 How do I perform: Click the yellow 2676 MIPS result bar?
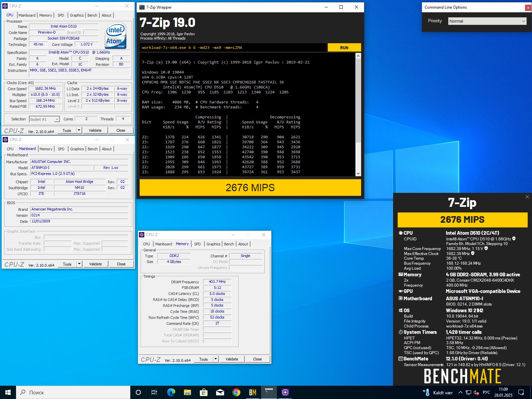[250, 188]
